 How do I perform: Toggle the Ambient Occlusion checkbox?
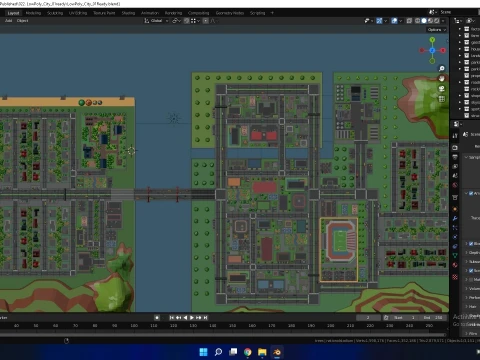(x=471, y=193)
